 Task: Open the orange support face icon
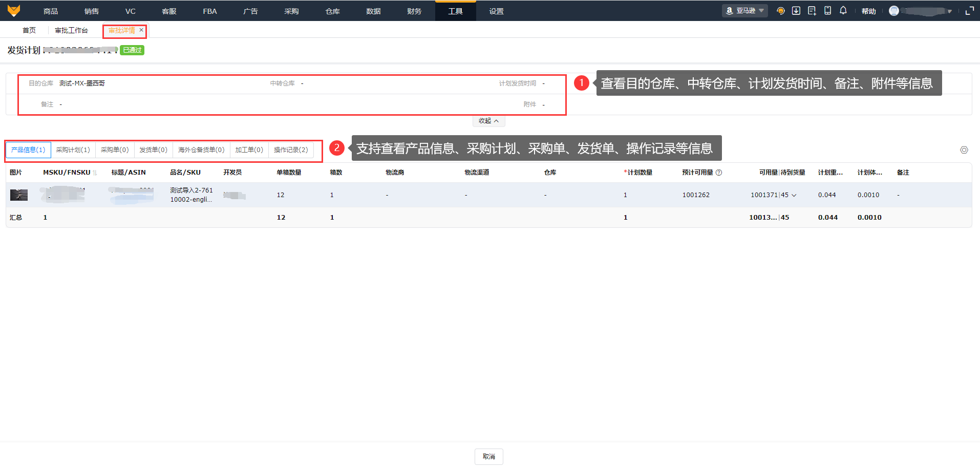[x=781, y=11]
